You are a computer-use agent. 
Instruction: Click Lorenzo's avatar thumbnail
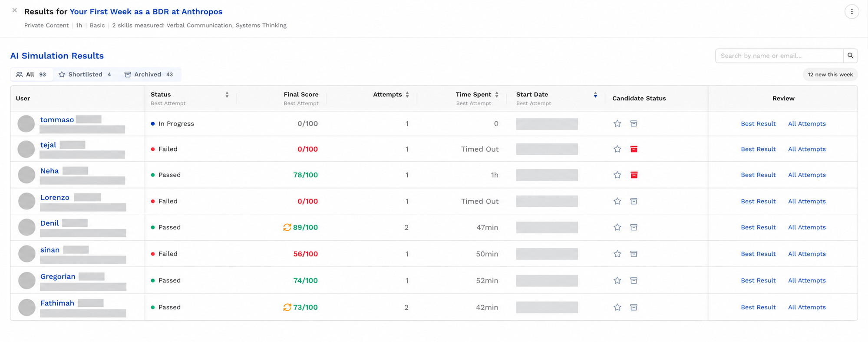(26, 201)
